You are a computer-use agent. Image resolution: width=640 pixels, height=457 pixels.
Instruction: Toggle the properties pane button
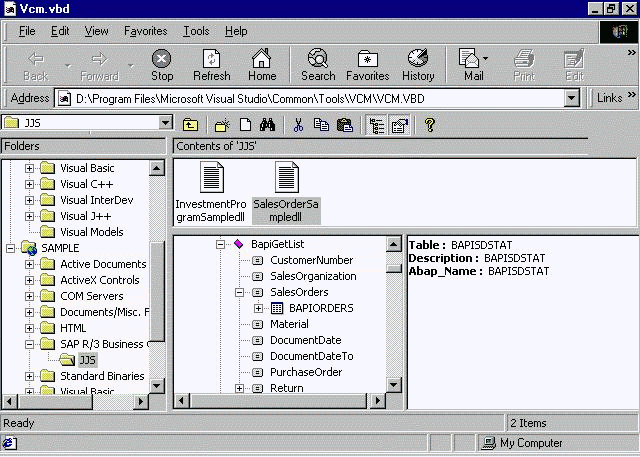[400, 125]
